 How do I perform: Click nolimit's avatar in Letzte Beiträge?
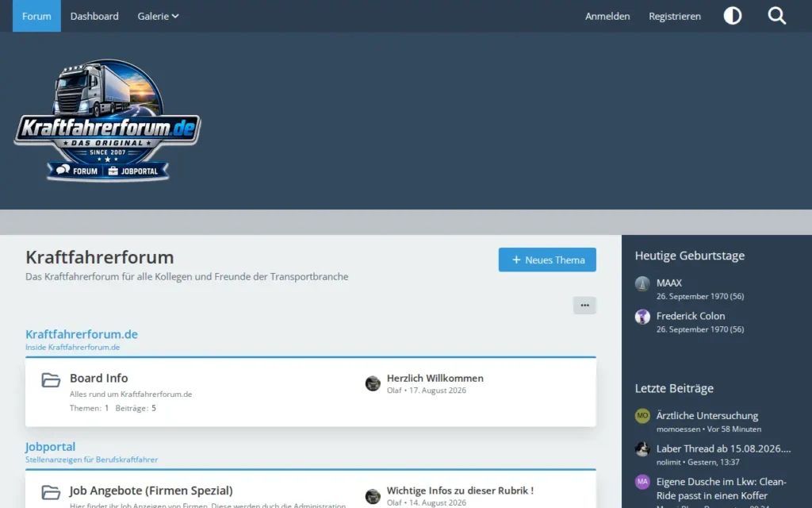[642, 449]
